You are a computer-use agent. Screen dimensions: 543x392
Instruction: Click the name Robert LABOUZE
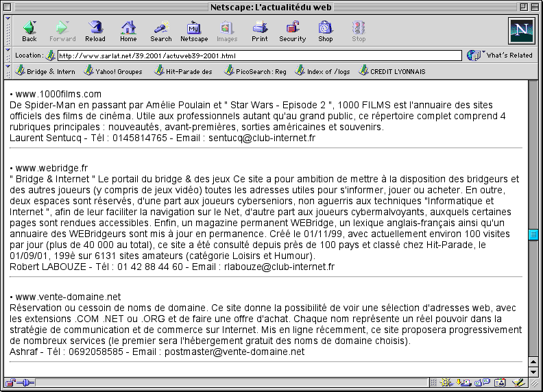point(48,267)
